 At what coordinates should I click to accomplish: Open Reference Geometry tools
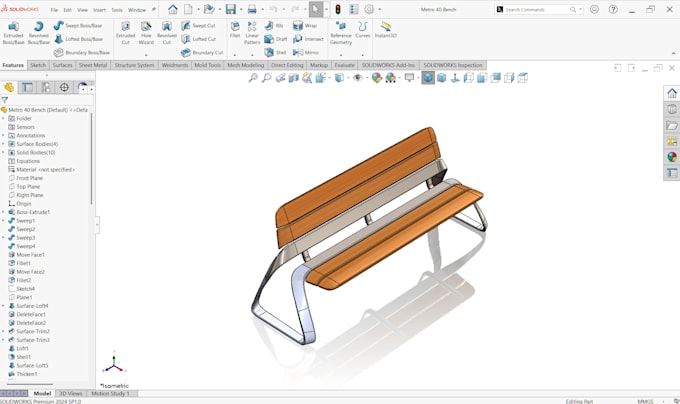[341, 33]
